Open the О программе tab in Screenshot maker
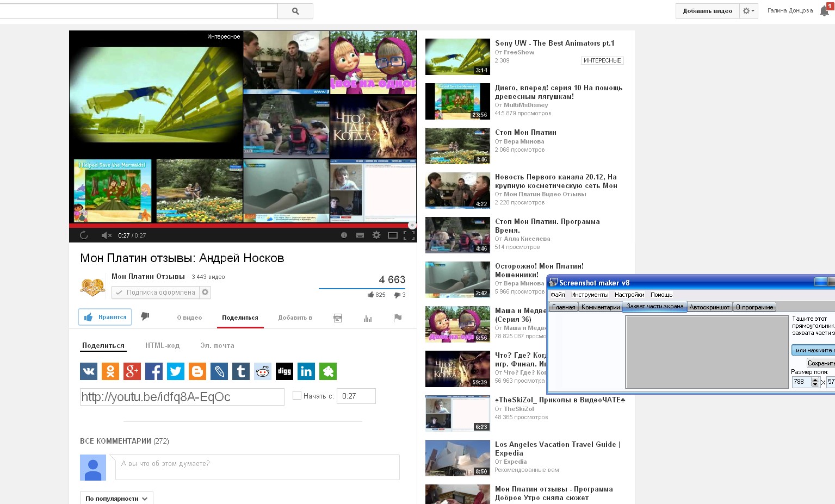The image size is (835, 504). [754, 307]
